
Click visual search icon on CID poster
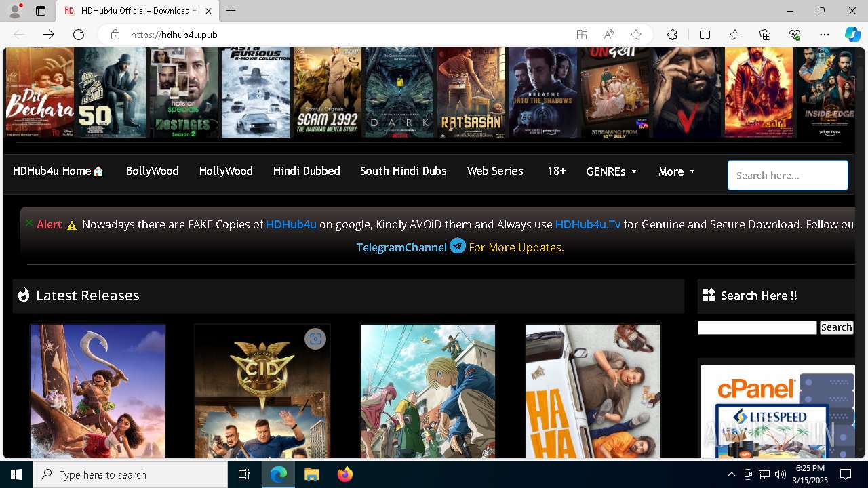[315, 339]
